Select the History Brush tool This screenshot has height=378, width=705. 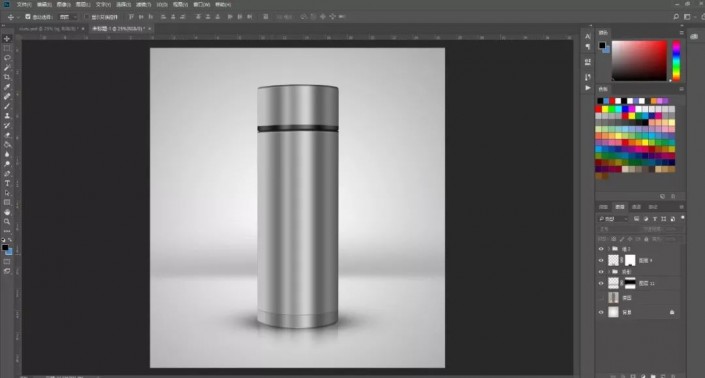7,125
